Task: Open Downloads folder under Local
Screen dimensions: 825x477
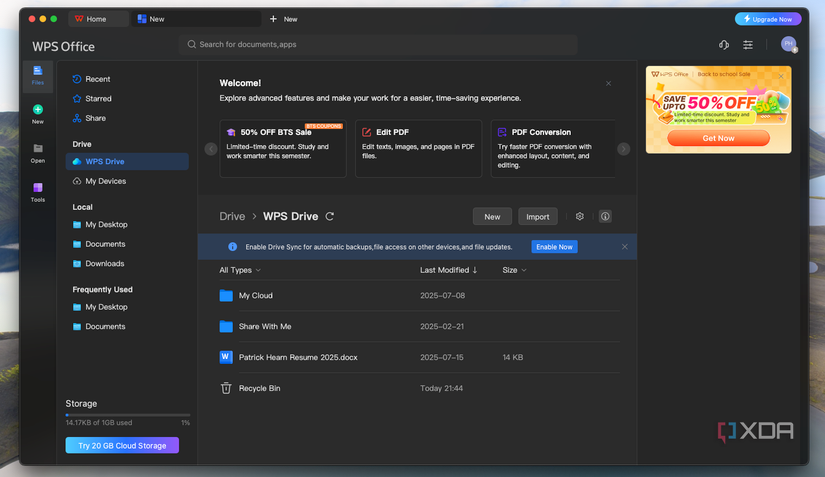Action: click(98, 263)
